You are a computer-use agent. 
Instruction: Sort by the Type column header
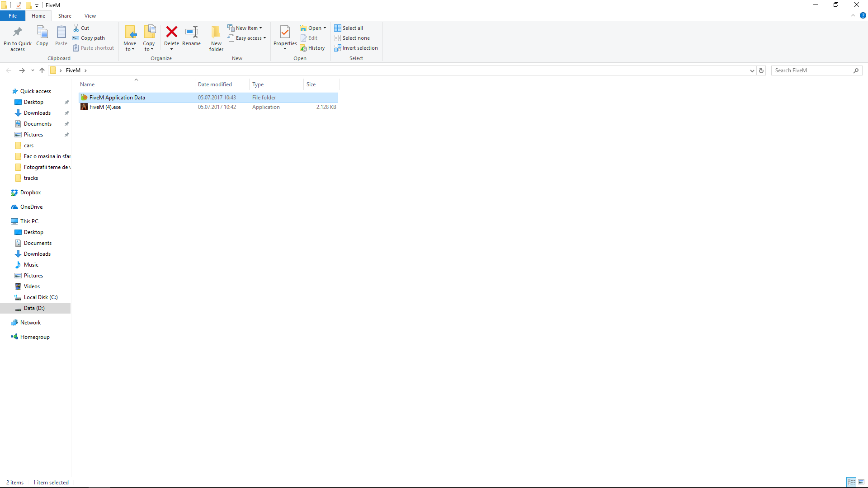276,84
